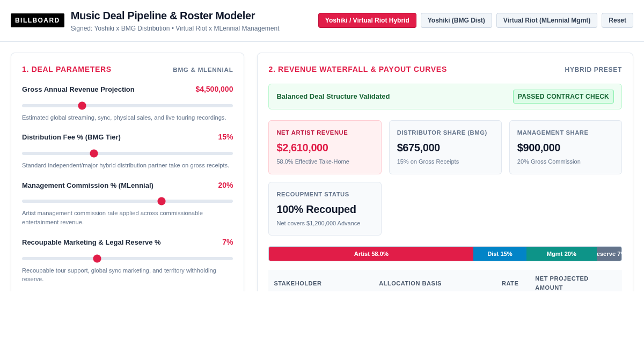
Task: Click the Reset button
Action: tap(617, 20)
